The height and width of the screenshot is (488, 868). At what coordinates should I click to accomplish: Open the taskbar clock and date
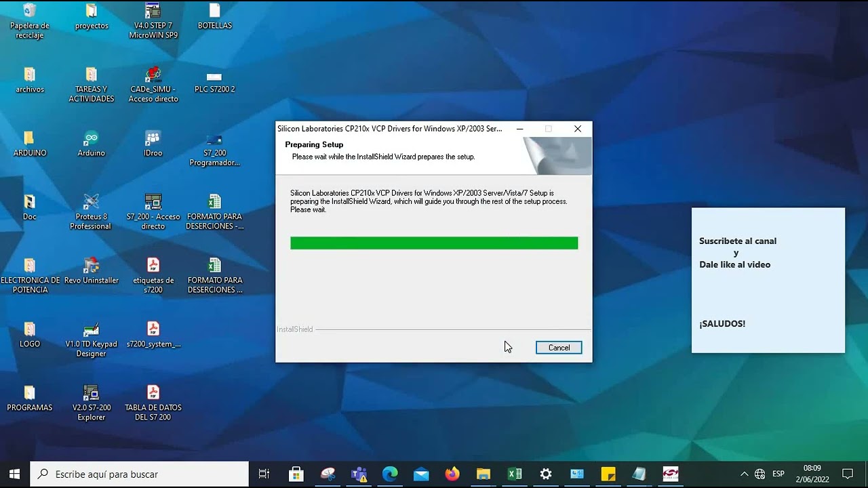(x=812, y=474)
